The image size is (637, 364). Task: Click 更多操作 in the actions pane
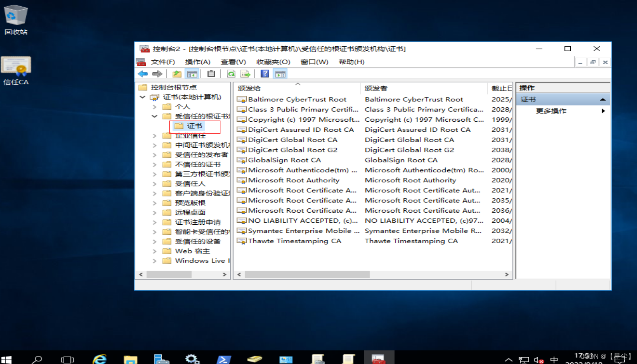[x=551, y=111]
